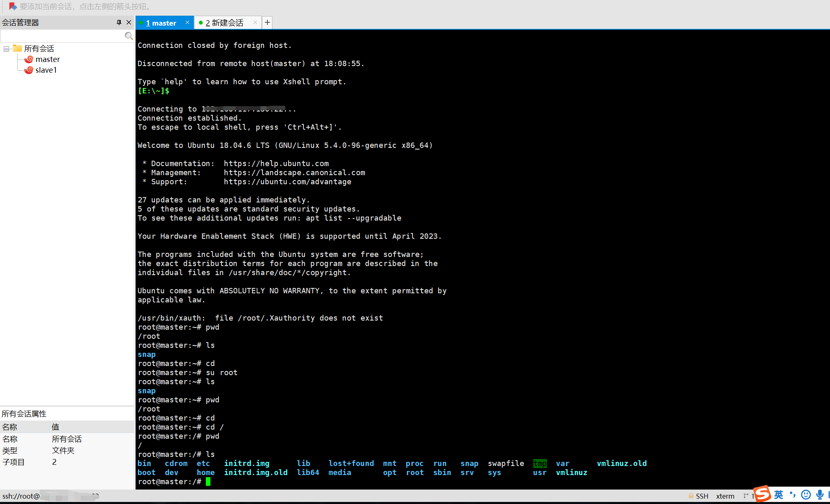This screenshot has height=504, width=830.
Task: Click the green status dot on master tab
Action: (x=141, y=23)
